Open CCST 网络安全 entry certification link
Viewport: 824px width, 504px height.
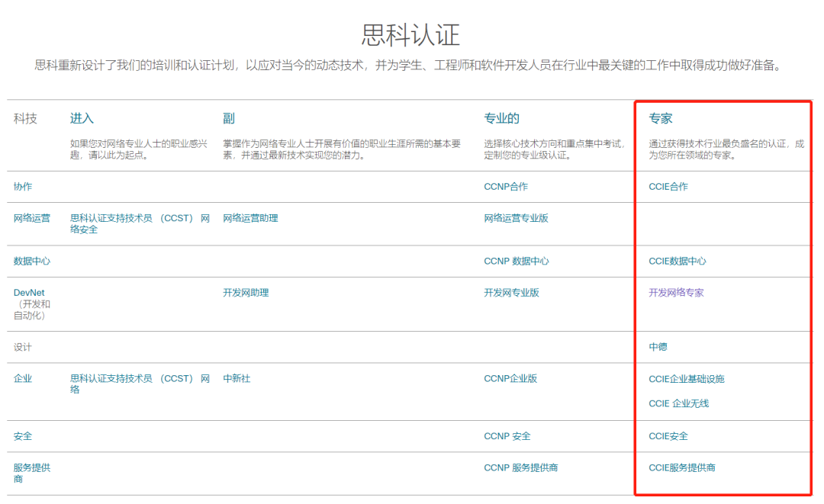(x=140, y=223)
